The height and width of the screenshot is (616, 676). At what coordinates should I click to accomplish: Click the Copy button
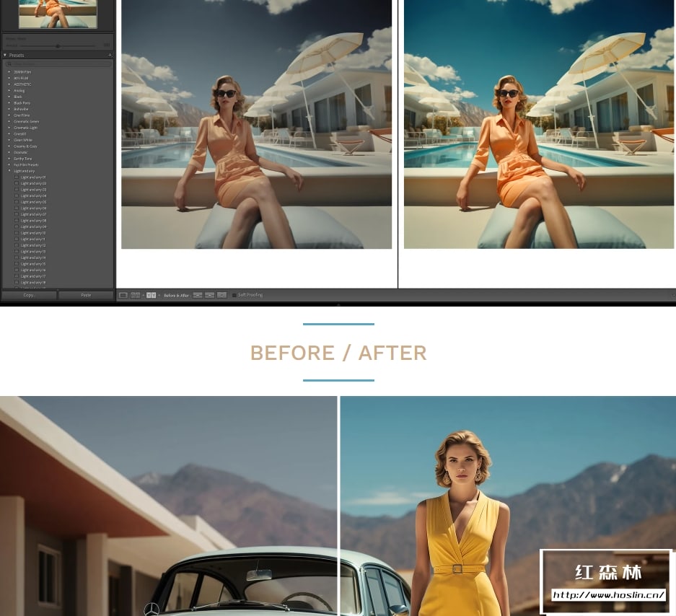coord(29,295)
